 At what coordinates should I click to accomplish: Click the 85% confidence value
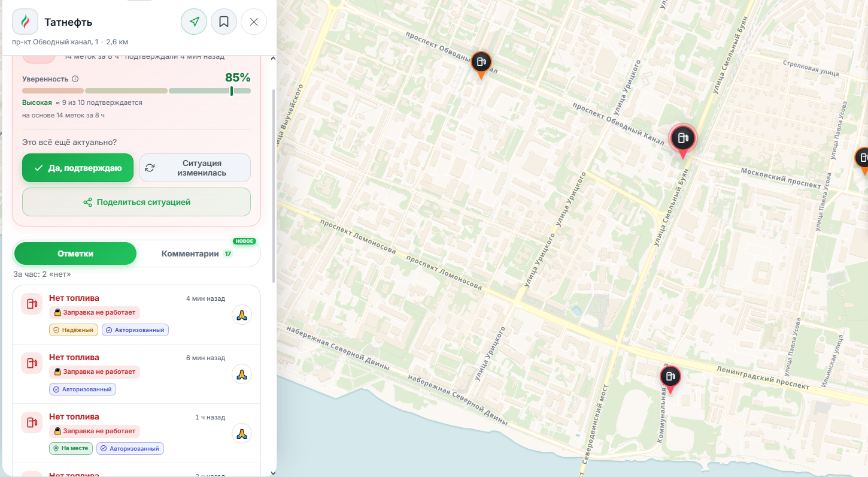[238, 77]
